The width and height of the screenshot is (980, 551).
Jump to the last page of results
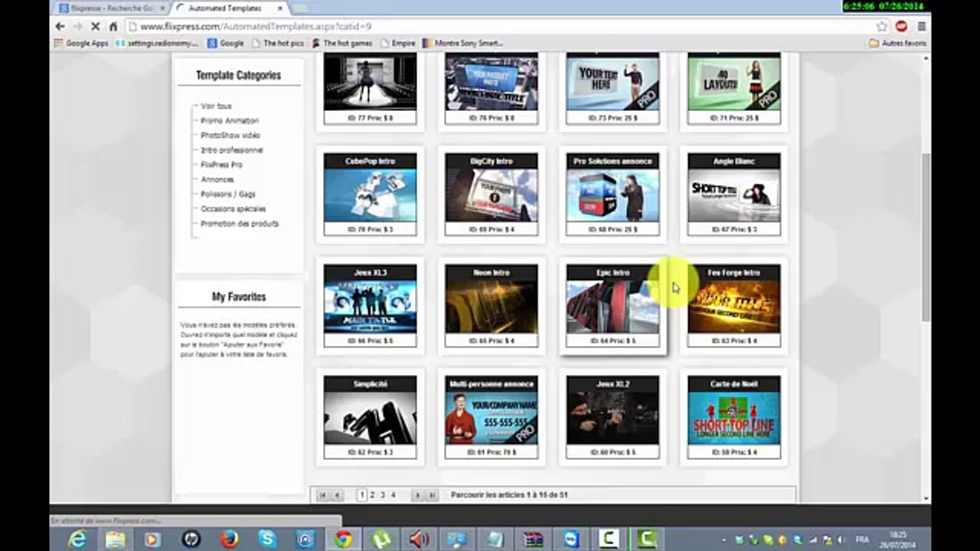click(432, 495)
